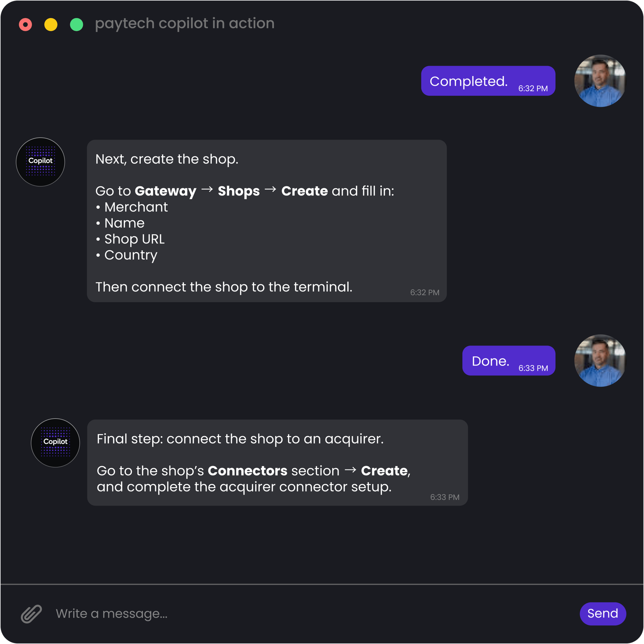Click the red traffic light button

[x=25, y=24]
